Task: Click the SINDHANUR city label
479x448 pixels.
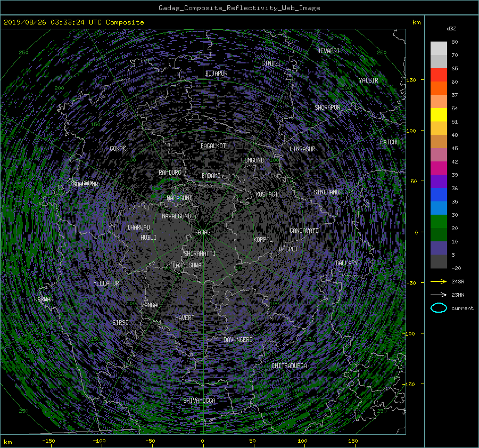Action: click(328, 192)
